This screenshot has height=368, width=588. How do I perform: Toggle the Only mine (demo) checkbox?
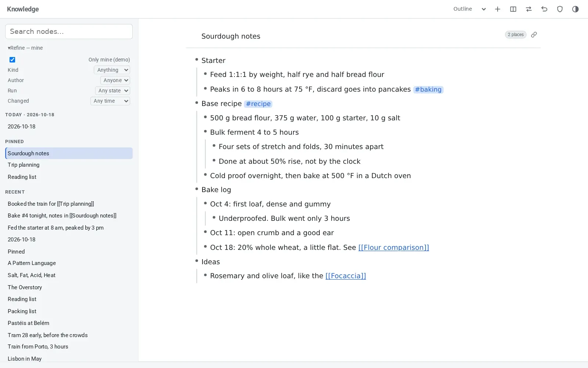click(x=12, y=60)
